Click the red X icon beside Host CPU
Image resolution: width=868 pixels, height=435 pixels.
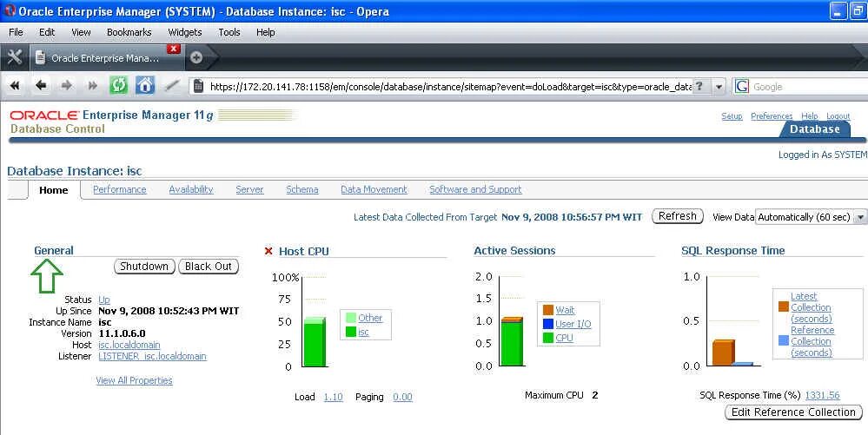(x=268, y=251)
